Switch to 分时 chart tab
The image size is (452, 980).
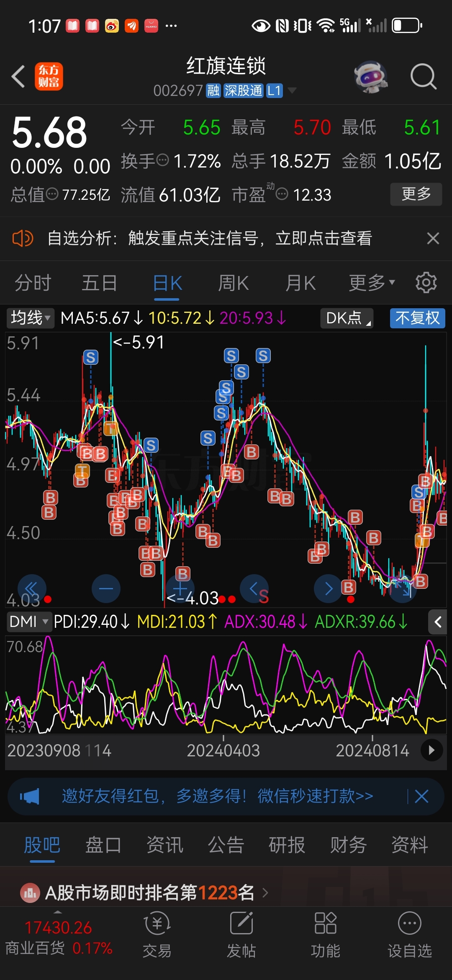click(33, 283)
